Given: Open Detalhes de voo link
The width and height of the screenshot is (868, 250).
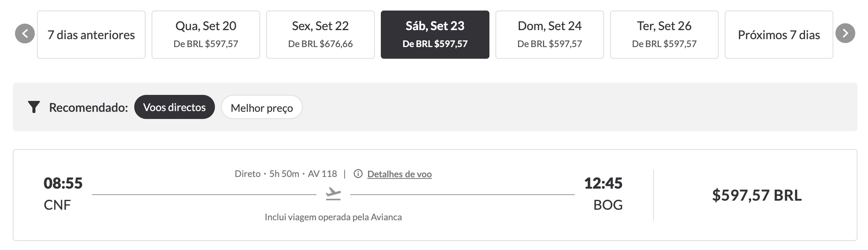Looking at the screenshot, I should point(399,174).
